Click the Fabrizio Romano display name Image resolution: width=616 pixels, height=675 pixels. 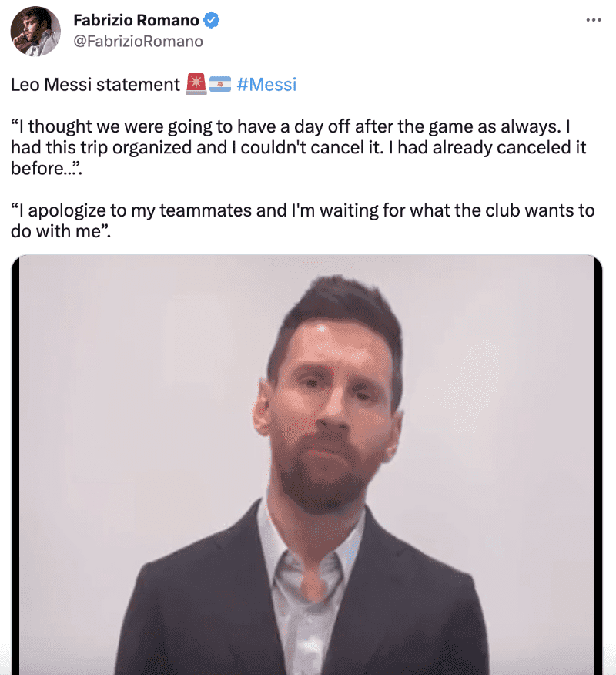(136, 21)
